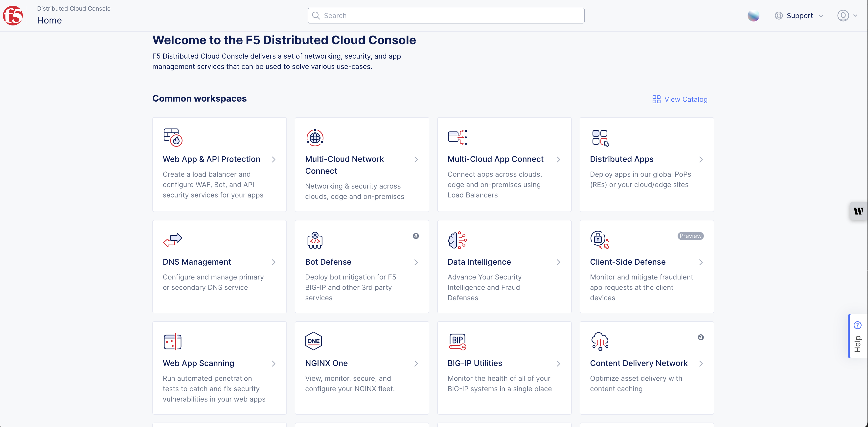Image resolution: width=868 pixels, height=427 pixels.
Task: Open the Web App Scanning workspace title
Action: (198, 363)
